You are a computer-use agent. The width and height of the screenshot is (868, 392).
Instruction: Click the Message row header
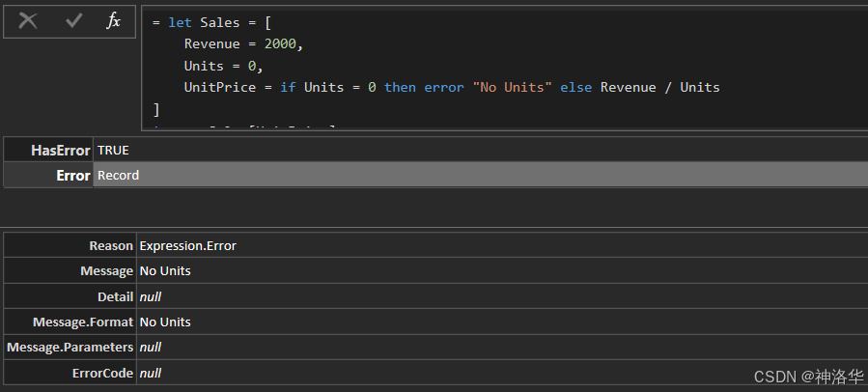coord(70,270)
